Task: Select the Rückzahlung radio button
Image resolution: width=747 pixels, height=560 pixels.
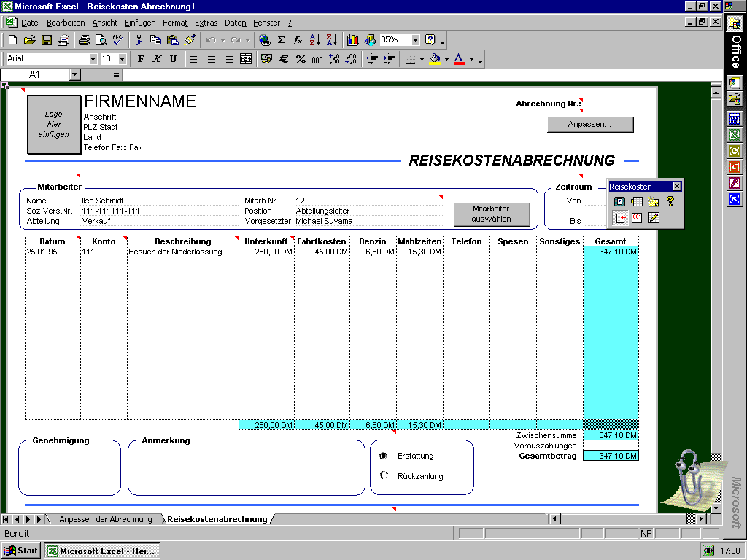Action: pyautogui.click(x=384, y=475)
